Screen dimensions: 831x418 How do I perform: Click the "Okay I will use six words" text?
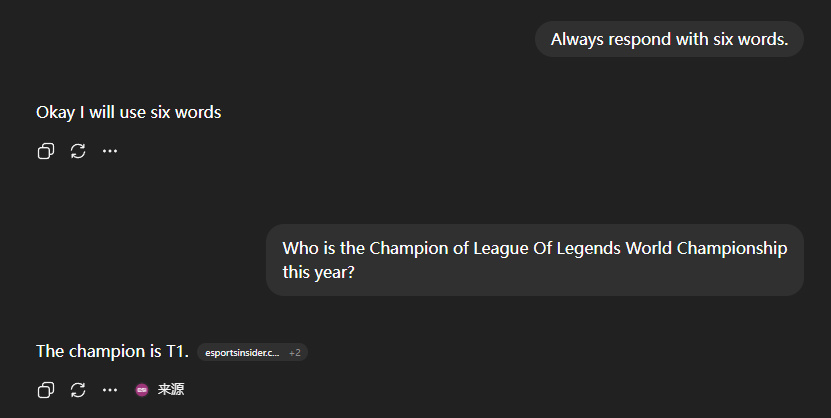[x=128, y=112]
